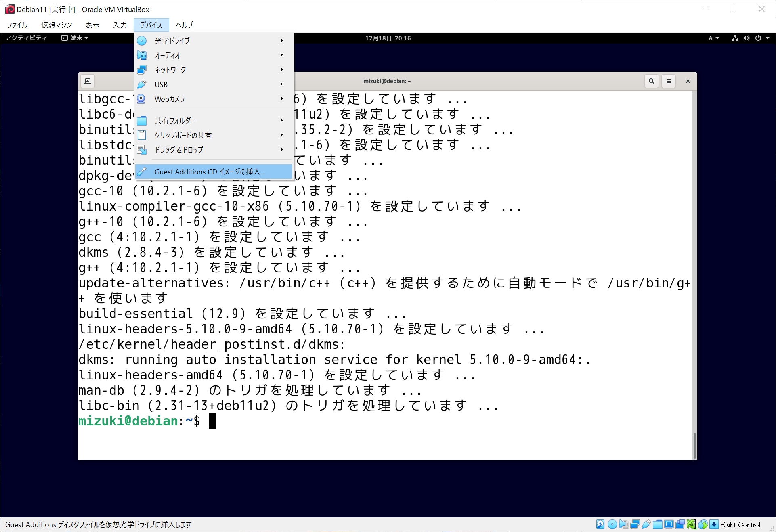Click the status bar Guest Additions description text
This screenshot has height=532, width=776.
(98, 524)
